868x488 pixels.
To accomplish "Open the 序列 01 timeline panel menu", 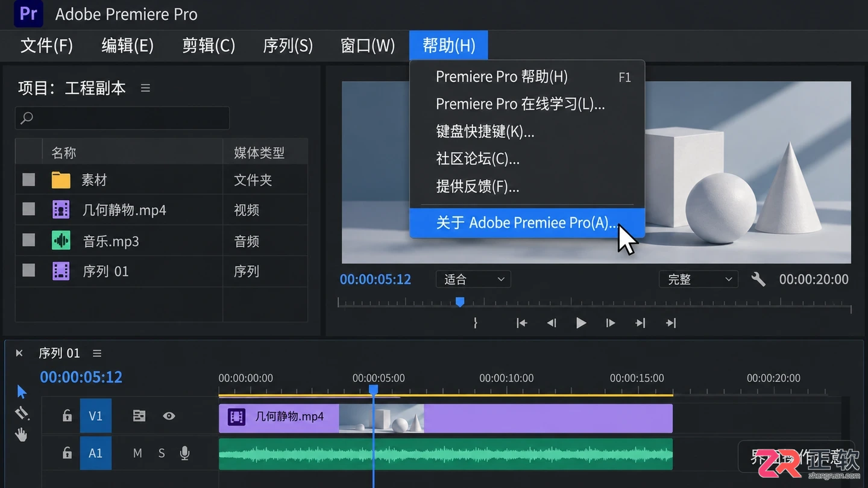I will (97, 353).
